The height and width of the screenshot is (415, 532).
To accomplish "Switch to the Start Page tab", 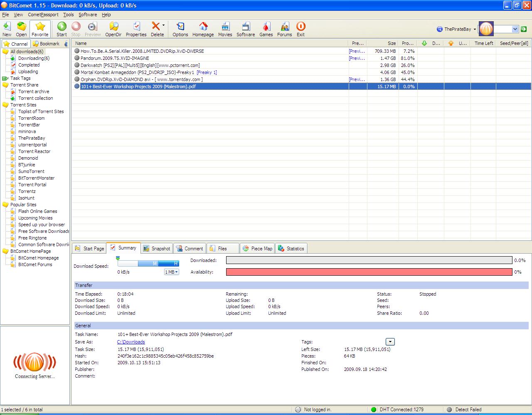I will tap(89, 248).
